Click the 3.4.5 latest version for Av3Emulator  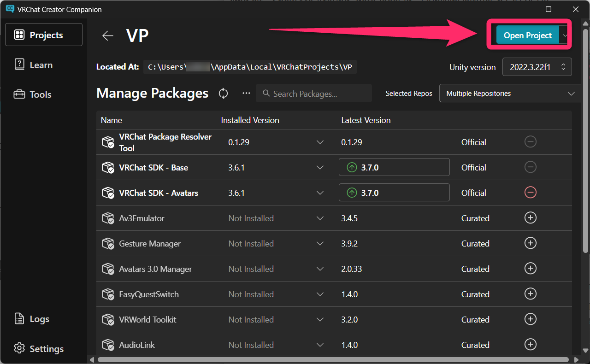pos(349,218)
